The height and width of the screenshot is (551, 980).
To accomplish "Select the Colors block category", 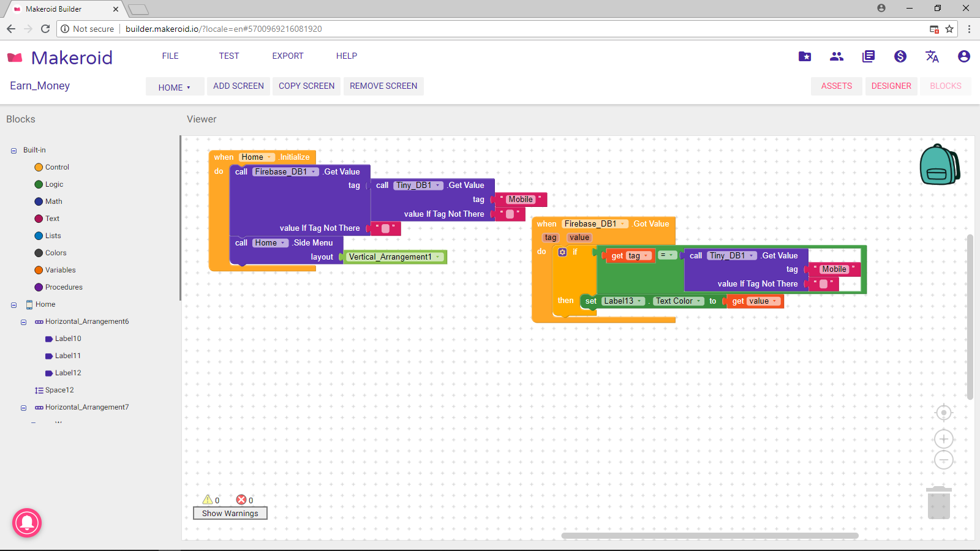I will click(x=55, y=253).
